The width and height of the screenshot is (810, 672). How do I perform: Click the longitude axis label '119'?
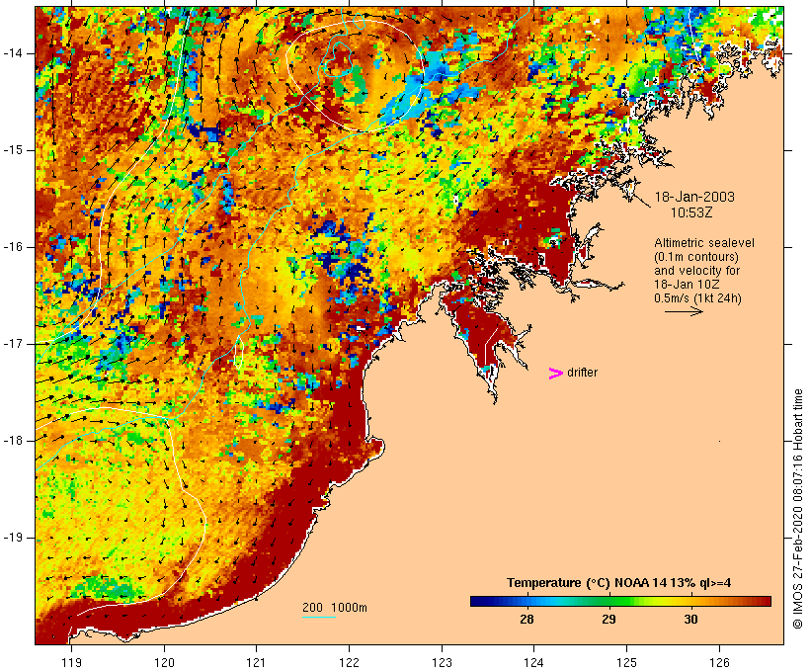(x=71, y=662)
